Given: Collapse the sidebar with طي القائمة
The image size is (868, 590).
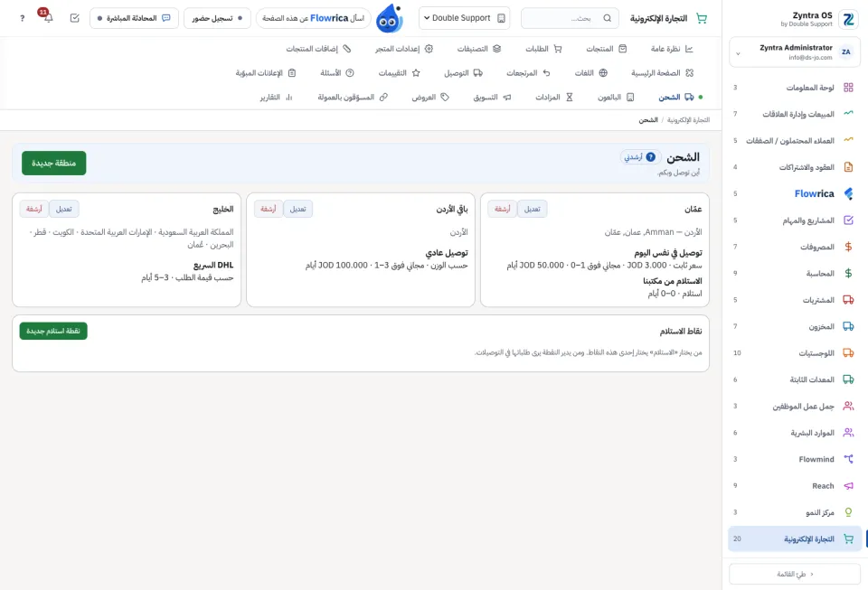Looking at the screenshot, I should click(795, 574).
